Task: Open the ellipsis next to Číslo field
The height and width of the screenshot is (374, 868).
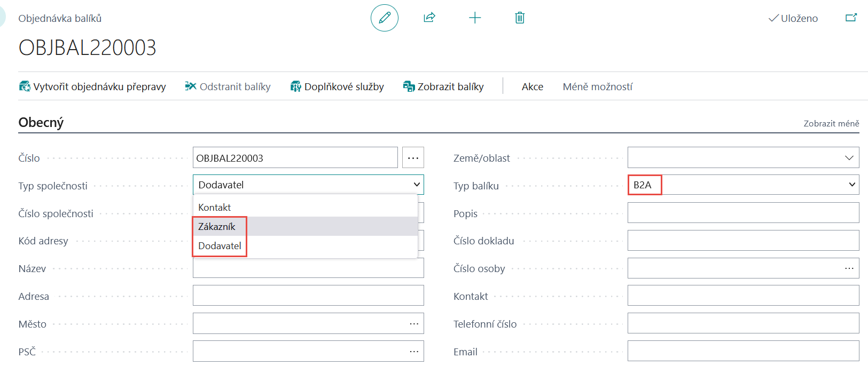Action: click(x=413, y=158)
